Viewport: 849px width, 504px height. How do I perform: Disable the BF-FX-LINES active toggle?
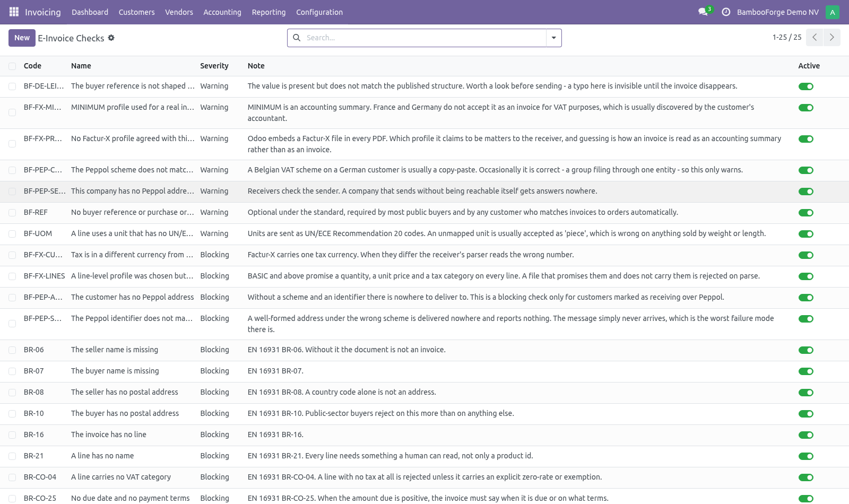pyautogui.click(x=805, y=276)
